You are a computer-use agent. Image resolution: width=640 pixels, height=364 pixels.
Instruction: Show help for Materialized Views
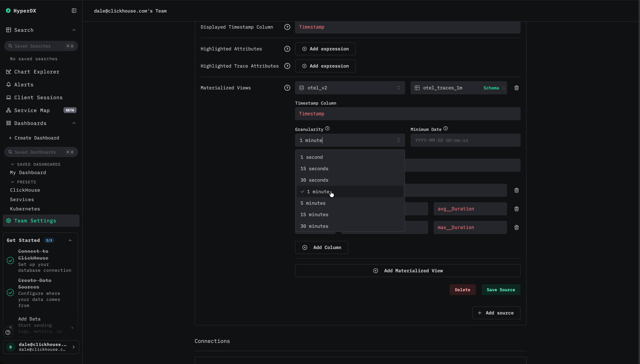tap(287, 88)
